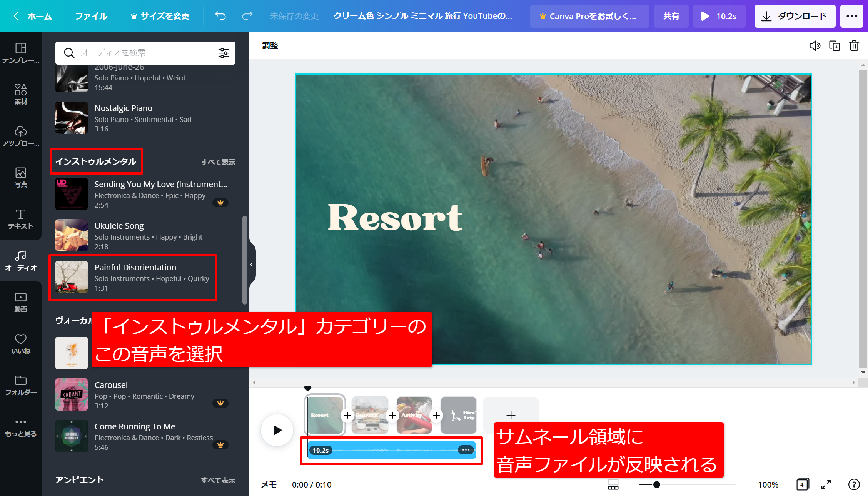
Task: Click the timeline playhead marker
Action: 307,388
